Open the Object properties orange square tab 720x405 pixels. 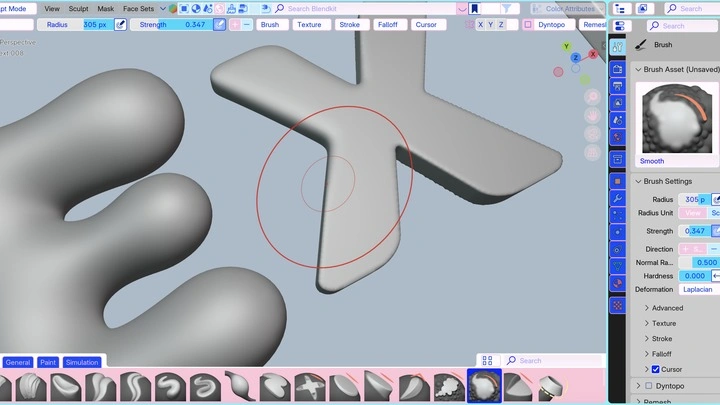[618, 181]
